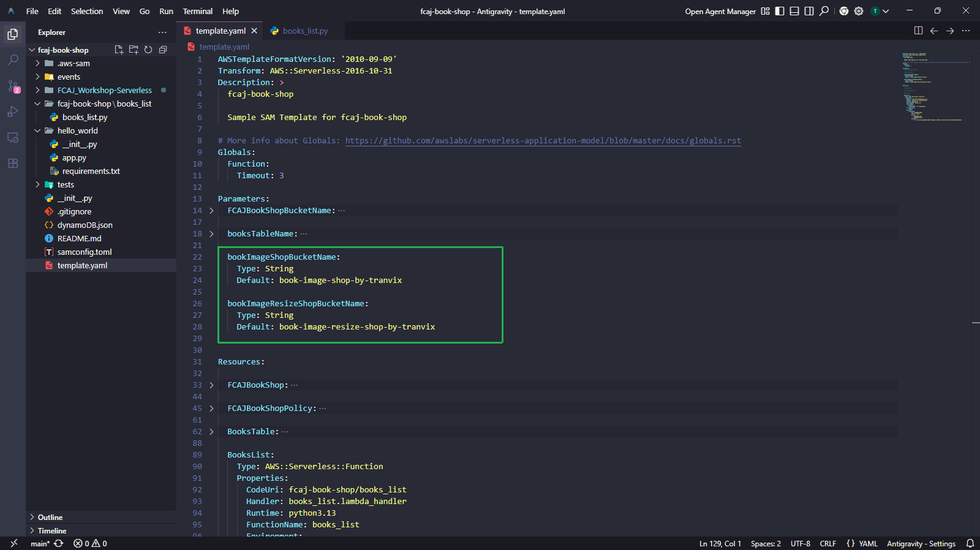Open editor more actions ellipsis menu
This screenshot has height=550, width=980.
click(x=966, y=31)
